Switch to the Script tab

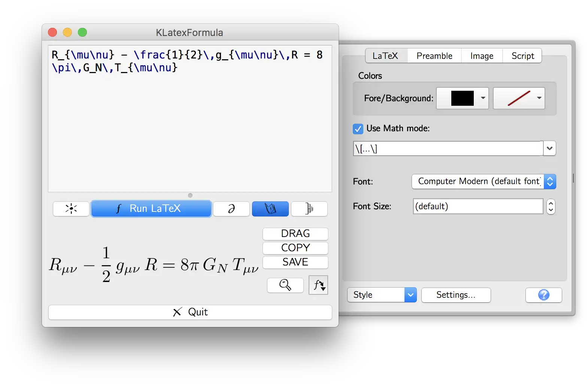pos(522,56)
